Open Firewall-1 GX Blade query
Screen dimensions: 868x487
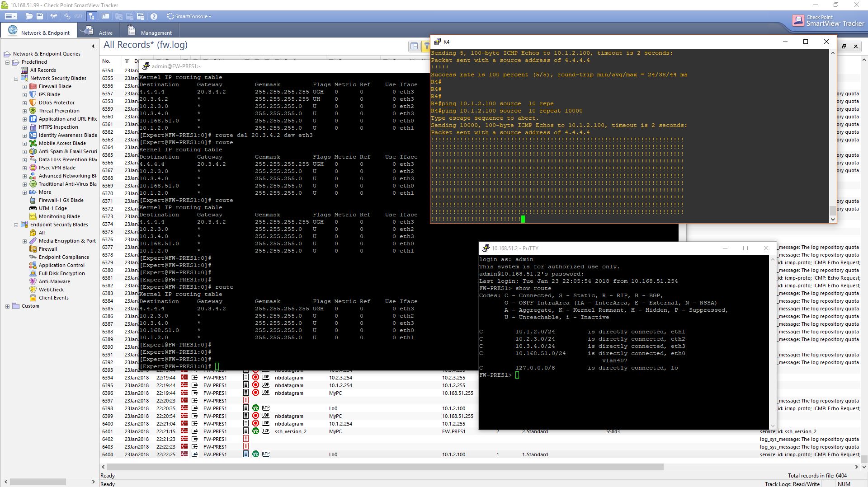61,200
